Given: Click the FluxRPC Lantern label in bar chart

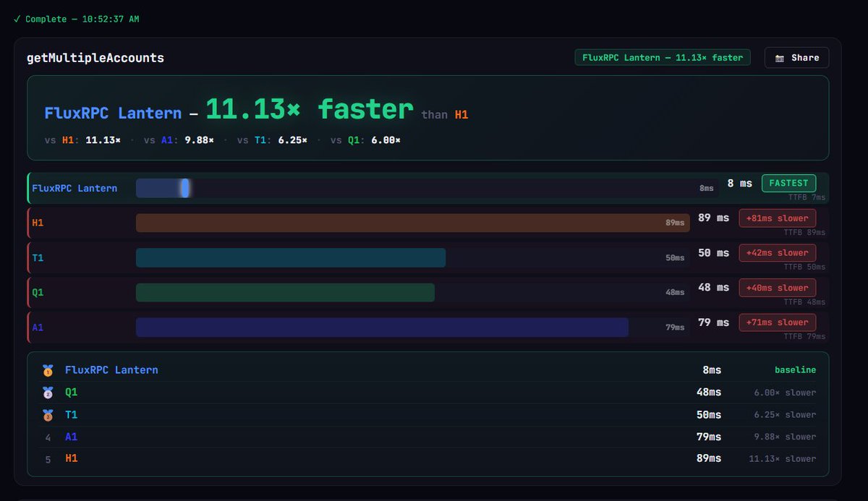Looking at the screenshot, I should [x=75, y=188].
